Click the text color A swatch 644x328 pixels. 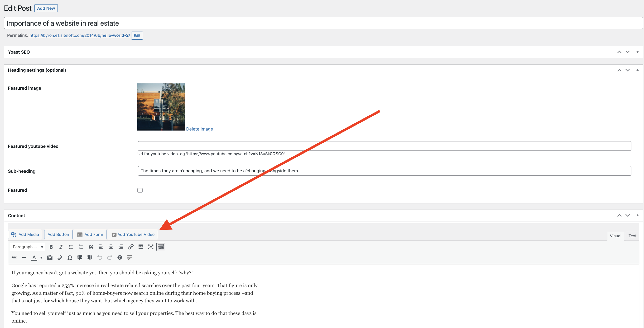34,257
